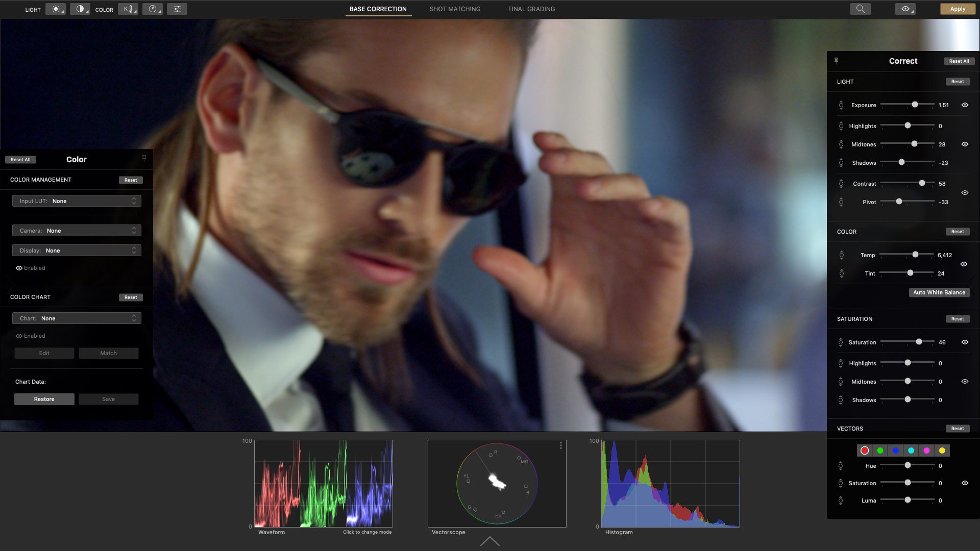Switch to Final Grading tab
The image size is (980, 551).
click(x=532, y=9)
